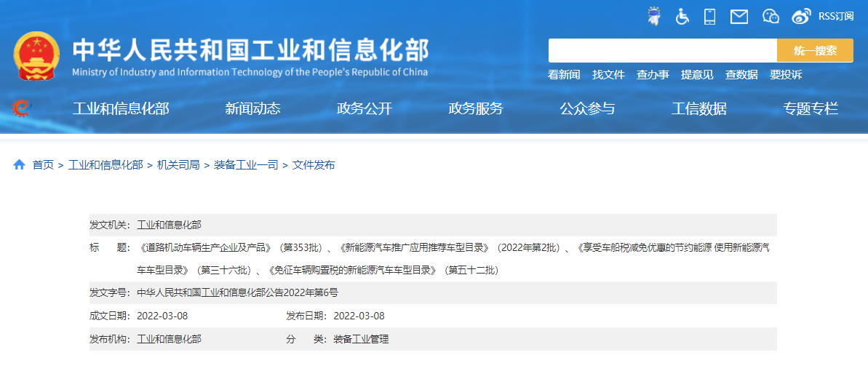Click 工业和信息化部 breadcrumb link

[105, 165]
